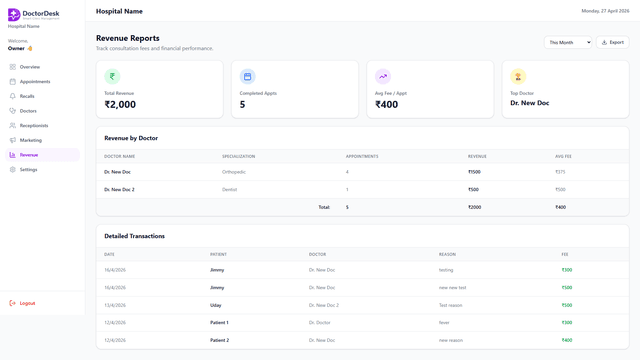
Task: Click the Dr. Doctor cell
Action: (x=320, y=323)
